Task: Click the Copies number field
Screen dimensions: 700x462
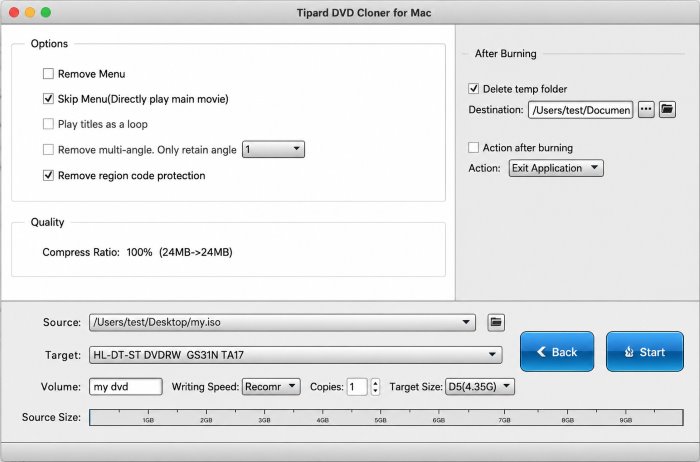Action: (x=357, y=387)
